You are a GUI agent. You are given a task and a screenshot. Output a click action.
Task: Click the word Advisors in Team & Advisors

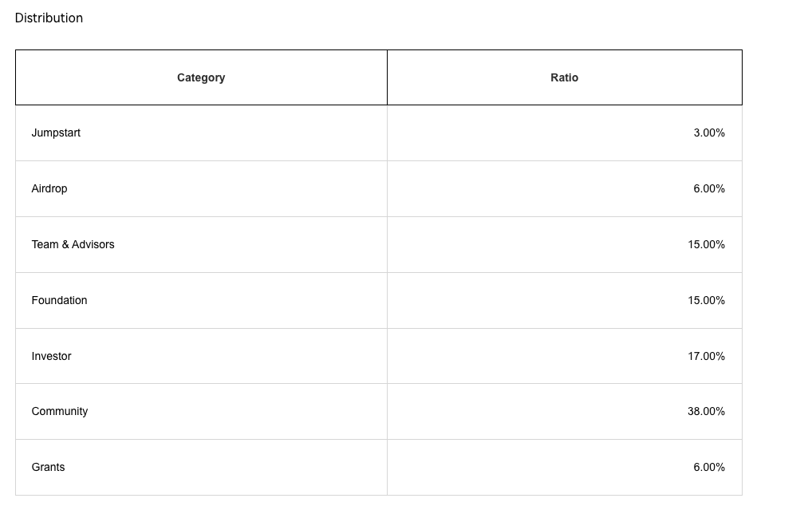click(x=93, y=244)
